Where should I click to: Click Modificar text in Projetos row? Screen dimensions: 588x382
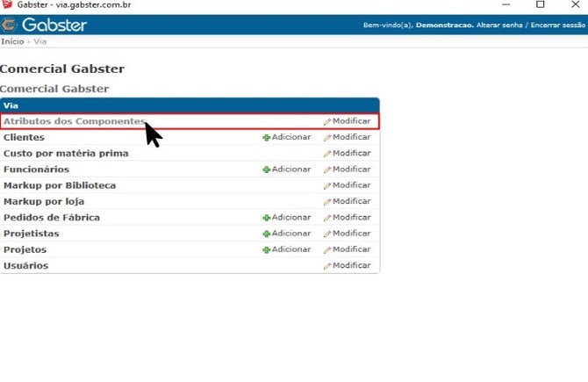[x=352, y=249]
